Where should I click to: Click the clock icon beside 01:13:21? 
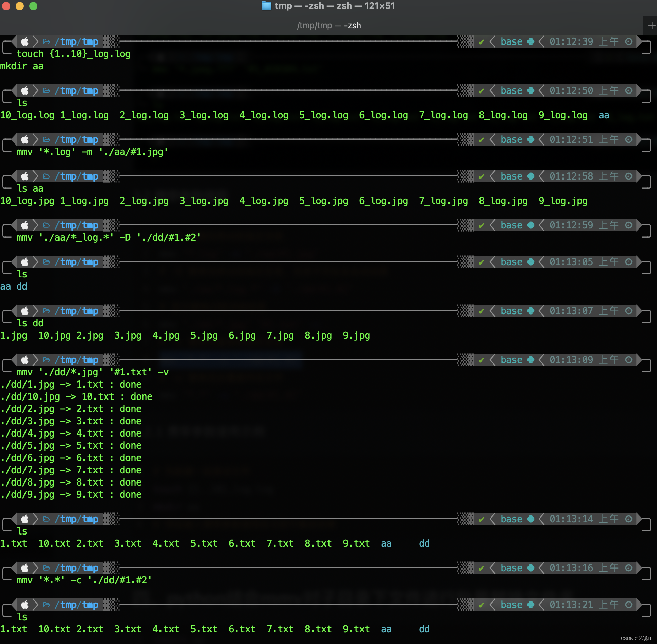pyautogui.click(x=629, y=605)
